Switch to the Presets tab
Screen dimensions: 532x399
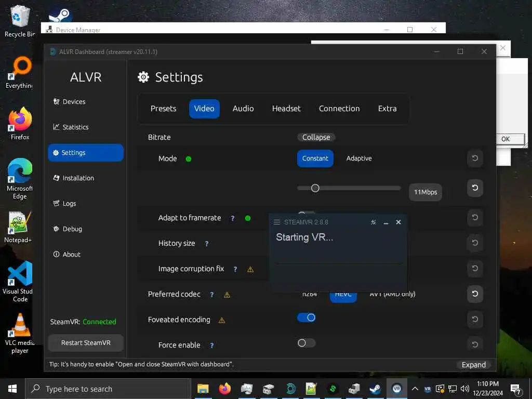(x=163, y=109)
